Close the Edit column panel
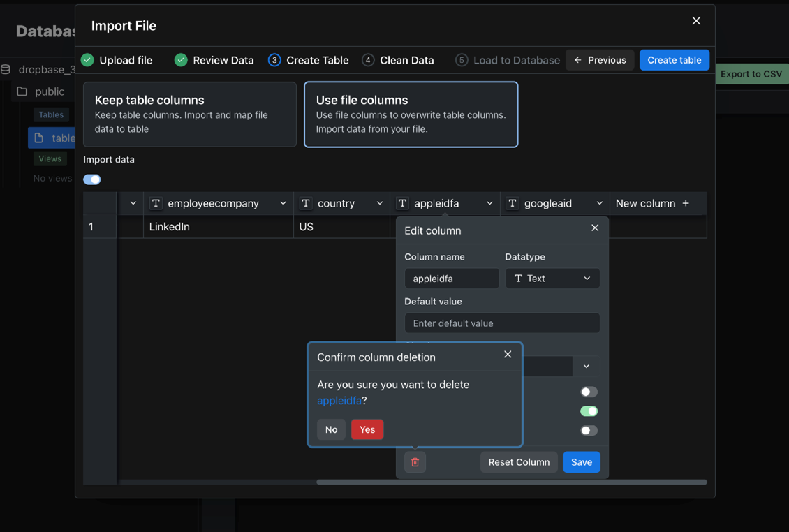 point(595,228)
